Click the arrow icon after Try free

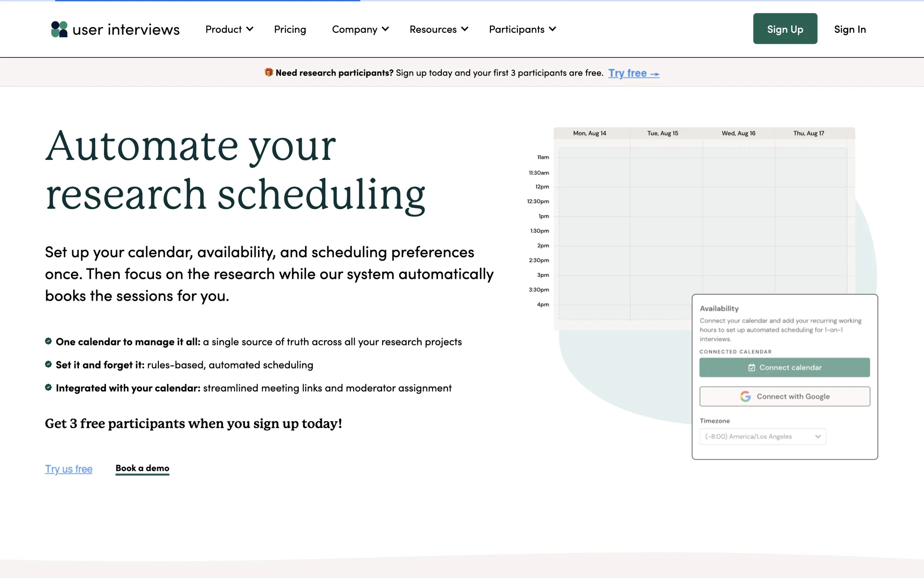654,74
